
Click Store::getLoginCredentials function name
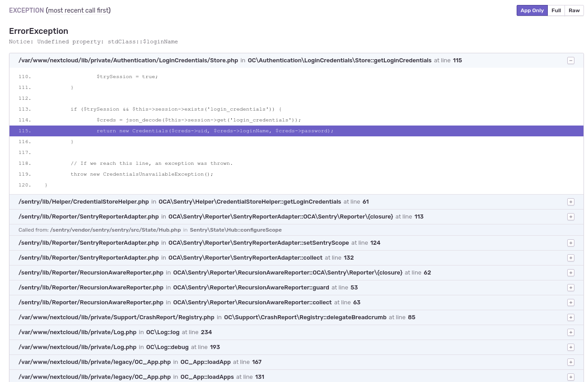[x=340, y=61]
